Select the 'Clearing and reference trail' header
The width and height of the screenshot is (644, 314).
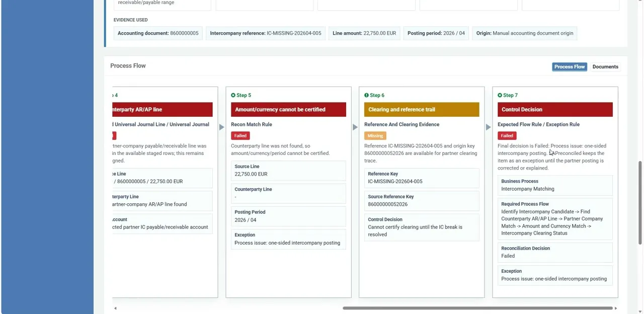coord(422,109)
